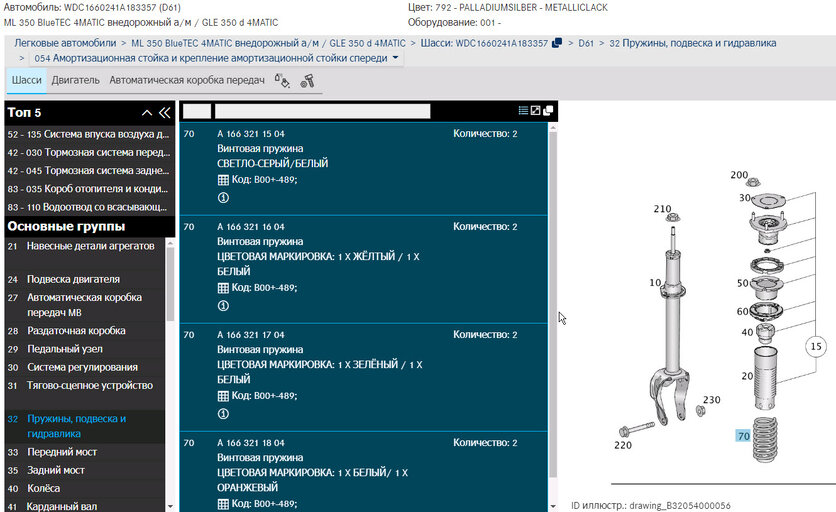
Task: Switch to the Двигатель tab
Action: (x=76, y=80)
